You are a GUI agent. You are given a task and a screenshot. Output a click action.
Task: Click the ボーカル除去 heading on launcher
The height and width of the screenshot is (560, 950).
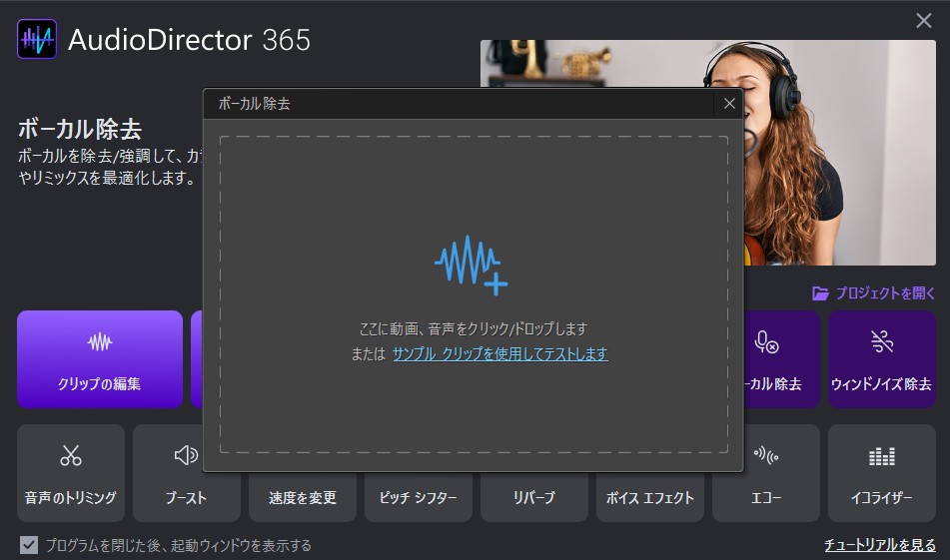click(x=79, y=129)
